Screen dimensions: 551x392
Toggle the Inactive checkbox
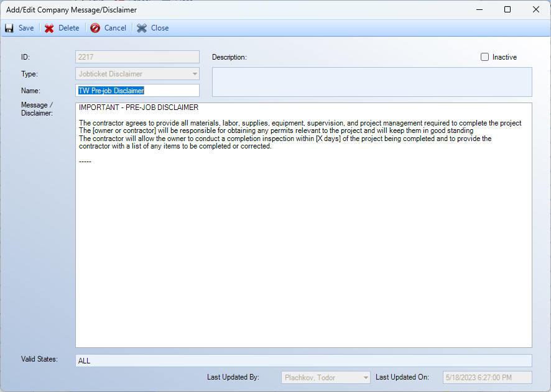coord(484,57)
